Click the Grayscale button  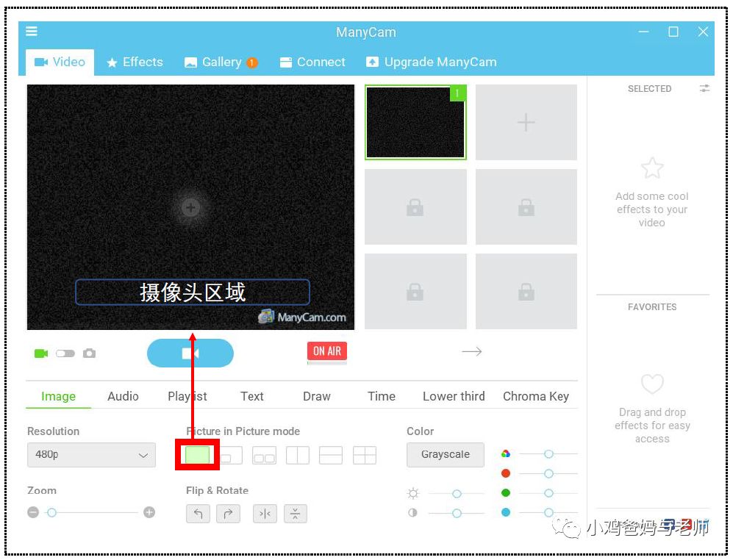[x=445, y=455]
